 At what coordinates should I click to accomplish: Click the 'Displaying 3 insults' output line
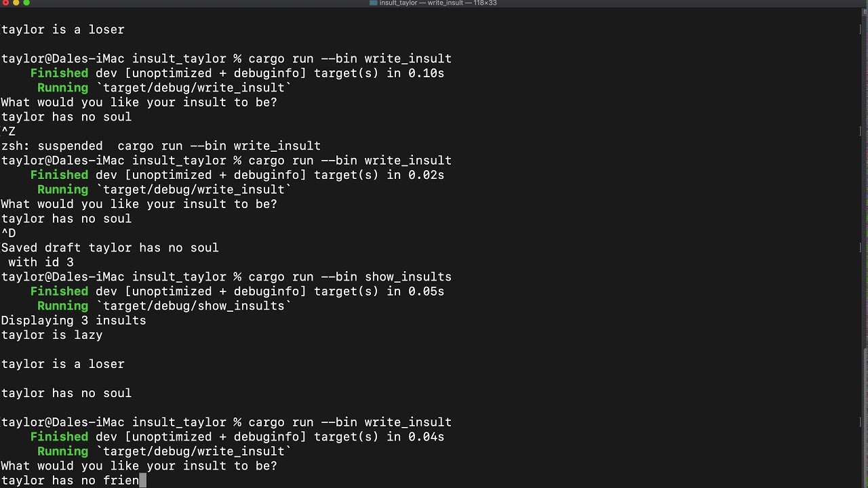(x=73, y=321)
